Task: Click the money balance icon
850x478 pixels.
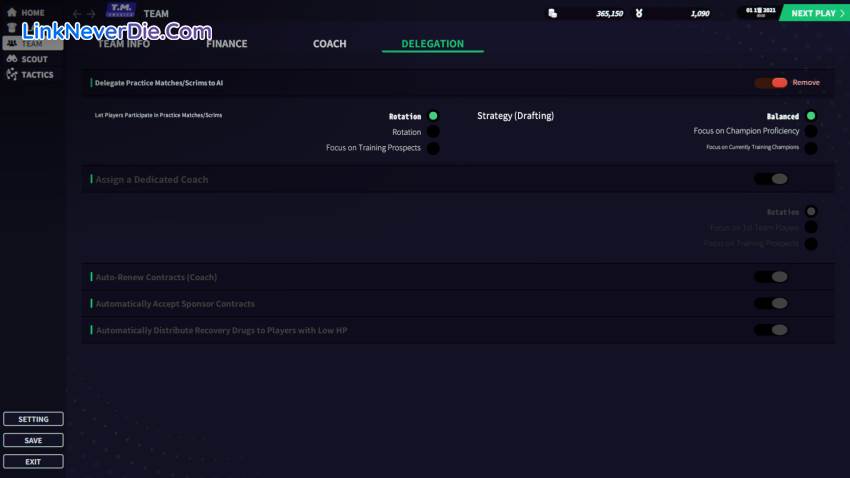Action: 552,13
